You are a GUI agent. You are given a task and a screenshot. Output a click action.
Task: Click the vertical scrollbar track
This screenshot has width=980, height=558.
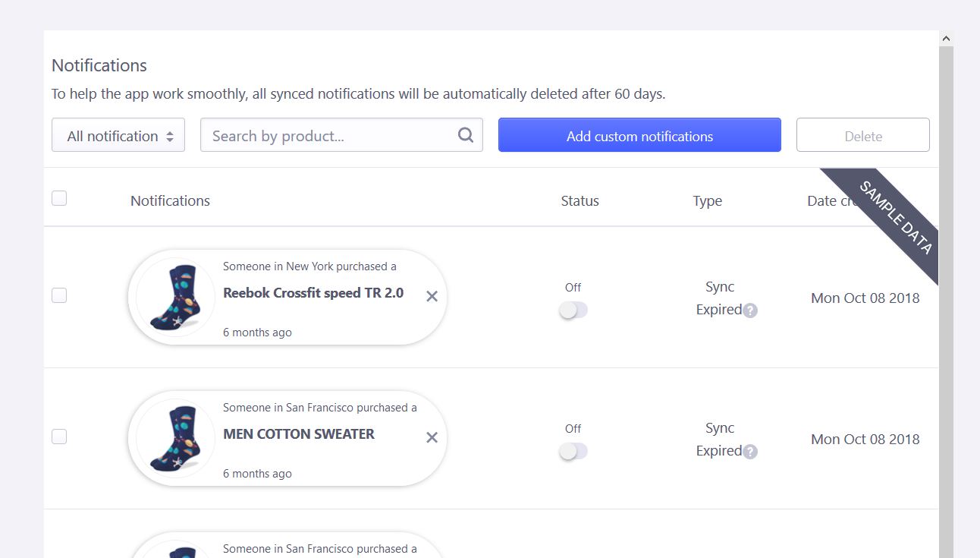[946, 304]
